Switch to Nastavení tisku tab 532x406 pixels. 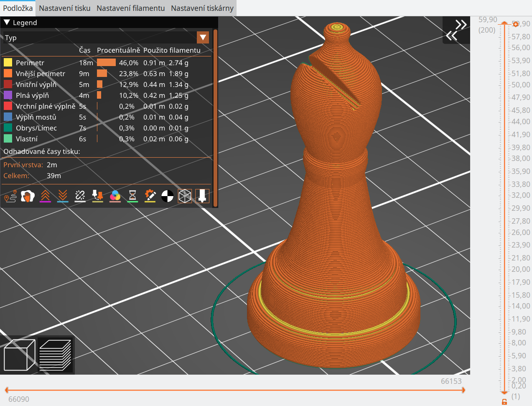65,8
